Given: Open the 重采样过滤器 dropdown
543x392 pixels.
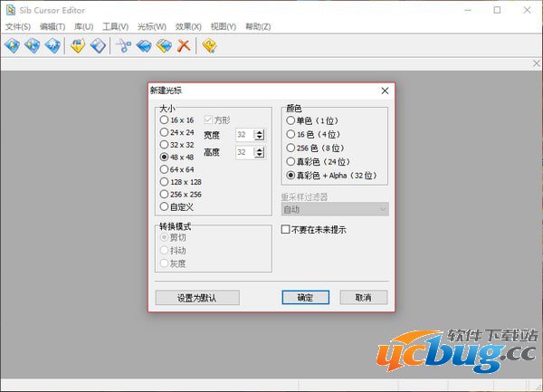Looking at the screenshot, I should click(335, 209).
